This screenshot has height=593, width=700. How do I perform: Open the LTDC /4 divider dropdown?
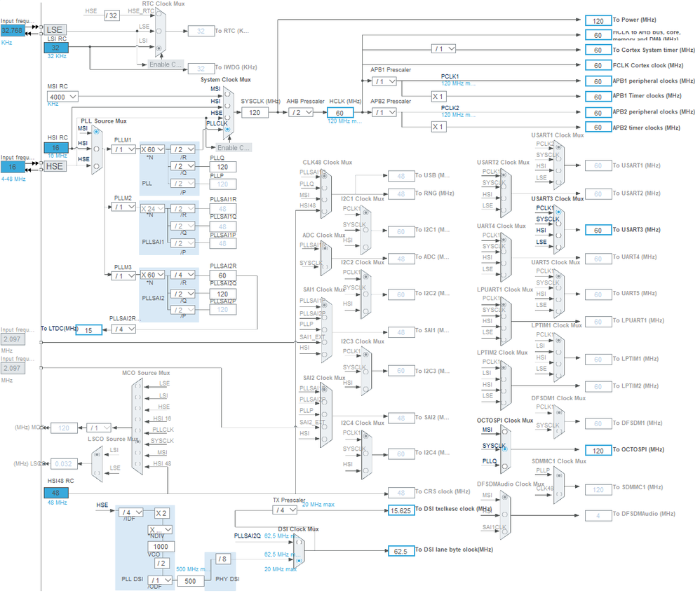pos(123,329)
